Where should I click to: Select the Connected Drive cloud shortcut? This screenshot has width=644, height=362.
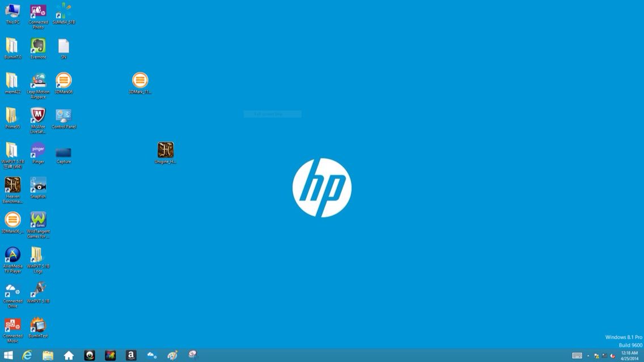(12, 296)
